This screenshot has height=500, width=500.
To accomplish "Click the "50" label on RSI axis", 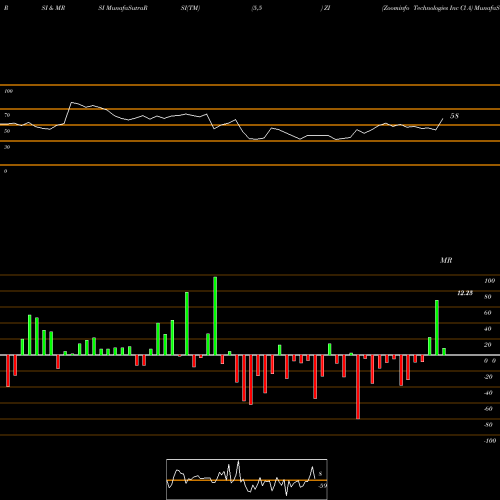I will pos(7,131).
